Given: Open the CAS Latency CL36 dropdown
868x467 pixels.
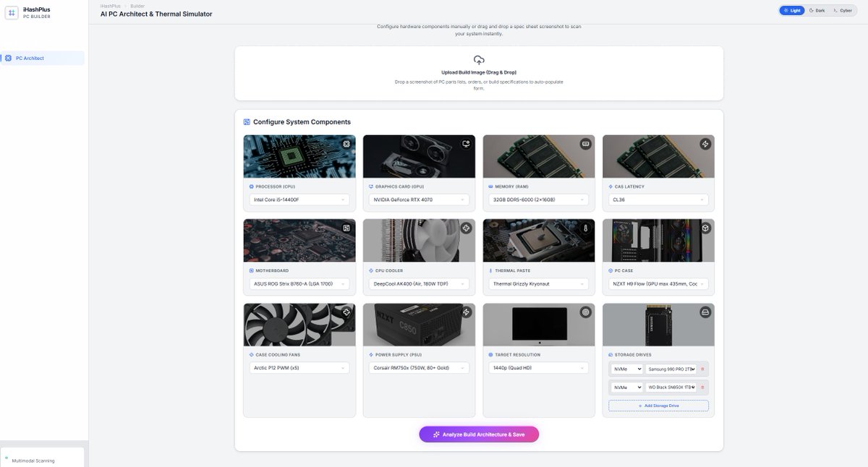Looking at the screenshot, I should click(x=658, y=200).
